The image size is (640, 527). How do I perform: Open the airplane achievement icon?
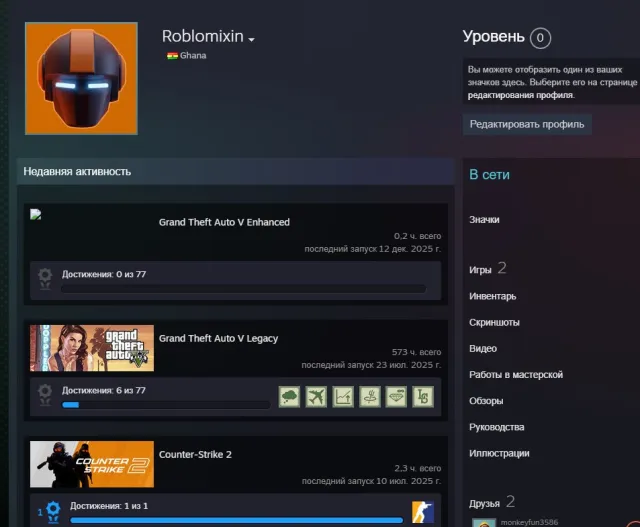(x=316, y=397)
